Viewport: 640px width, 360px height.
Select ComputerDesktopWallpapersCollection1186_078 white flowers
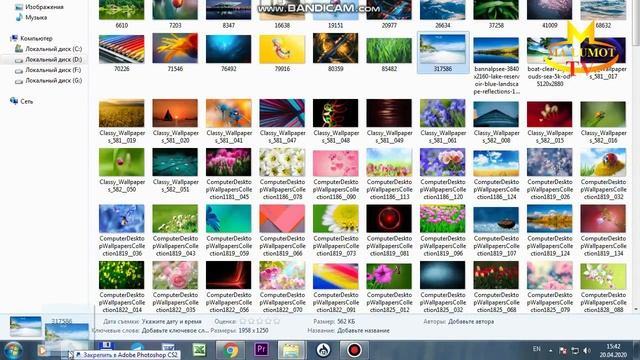282,174
